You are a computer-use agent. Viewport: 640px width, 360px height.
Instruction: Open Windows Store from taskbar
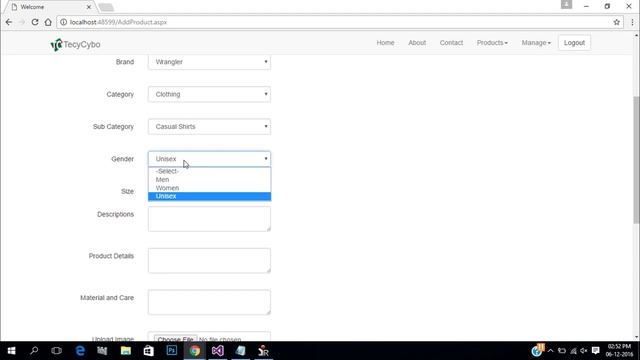pos(149,351)
